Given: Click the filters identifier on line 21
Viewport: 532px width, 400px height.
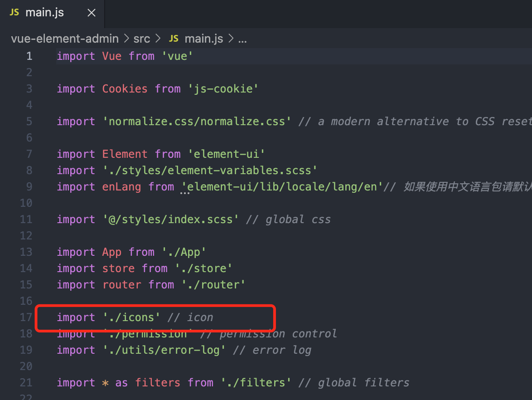Looking at the screenshot, I should click(x=157, y=383).
